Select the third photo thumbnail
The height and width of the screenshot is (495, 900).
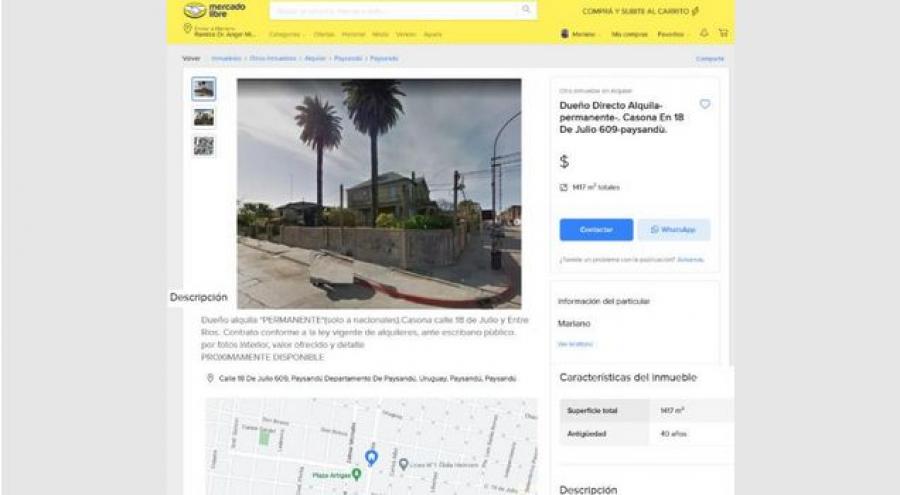(204, 146)
